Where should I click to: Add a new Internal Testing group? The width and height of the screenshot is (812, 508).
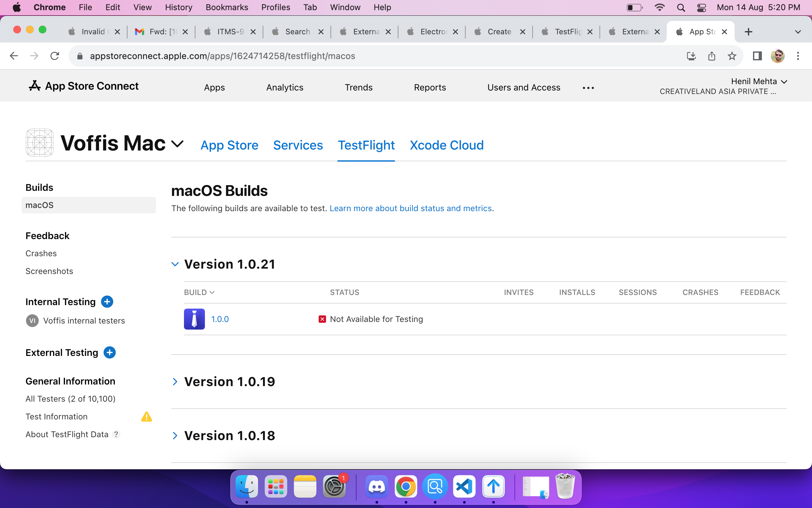click(107, 302)
